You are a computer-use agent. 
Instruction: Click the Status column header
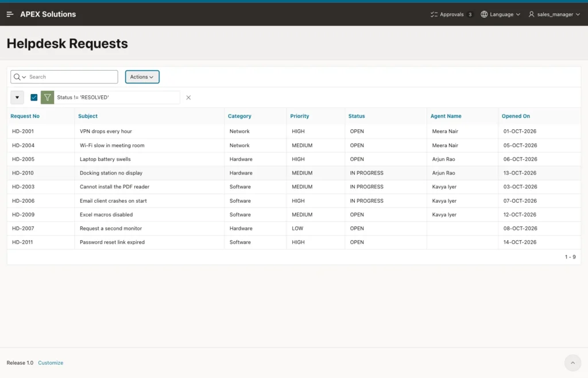357,116
